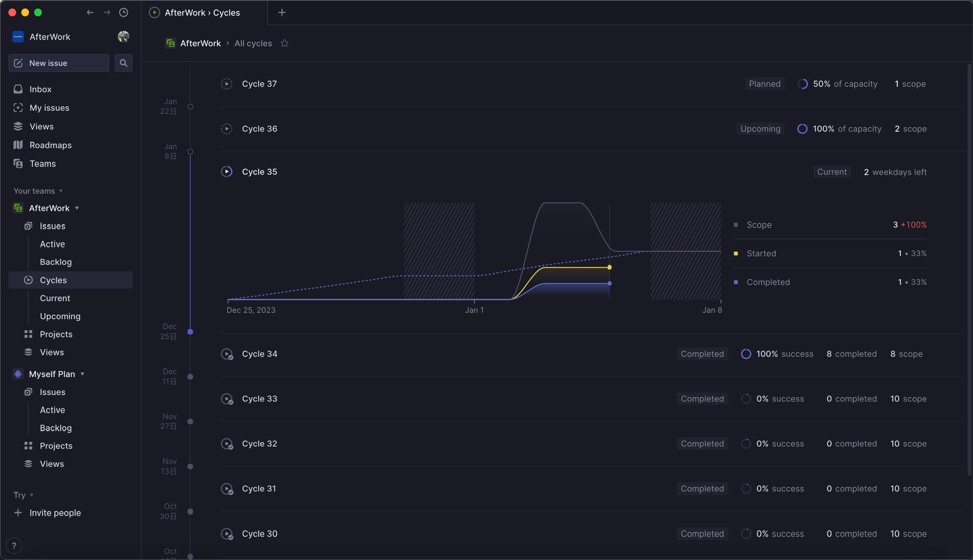Click the back navigation arrow

click(90, 13)
